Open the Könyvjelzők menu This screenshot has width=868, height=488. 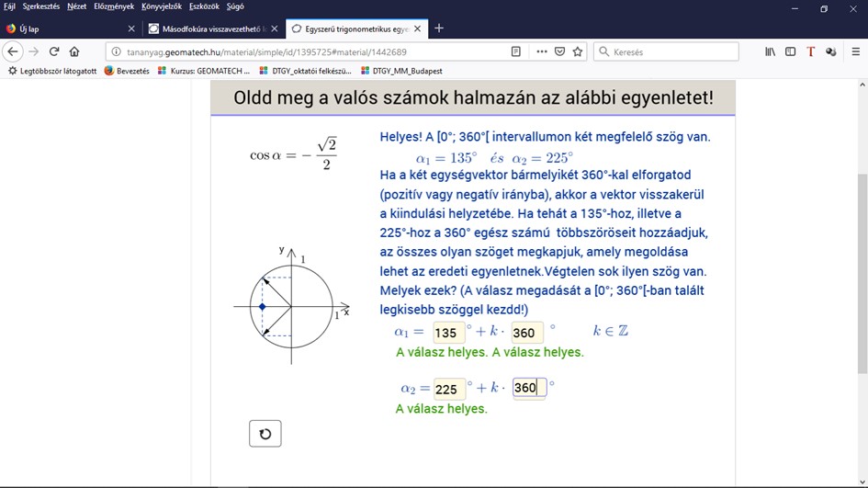162,6
